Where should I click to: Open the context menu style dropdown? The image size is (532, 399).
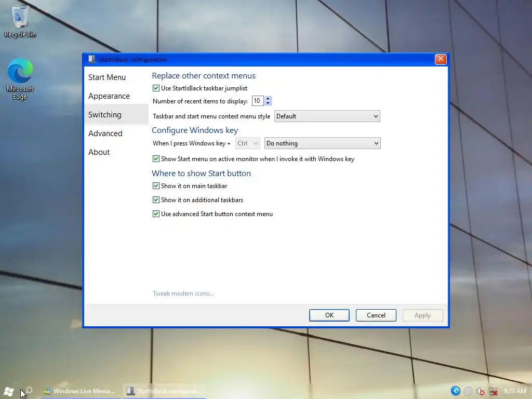point(327,116)
